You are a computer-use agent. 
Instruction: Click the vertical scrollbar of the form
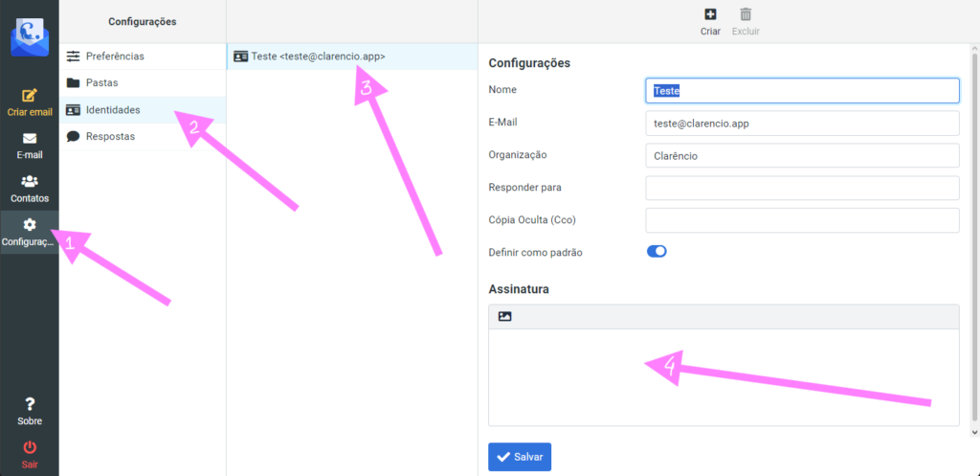[x=974, y=239]
